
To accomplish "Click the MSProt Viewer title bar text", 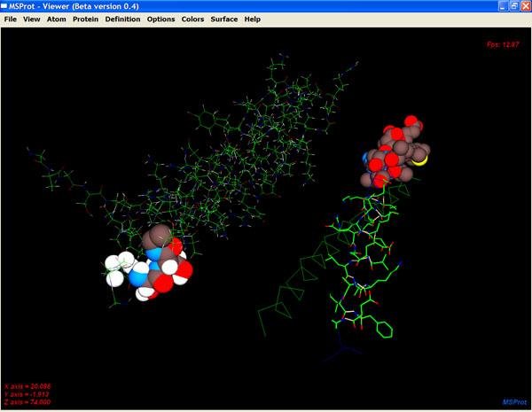I will (x=74, y=6).
